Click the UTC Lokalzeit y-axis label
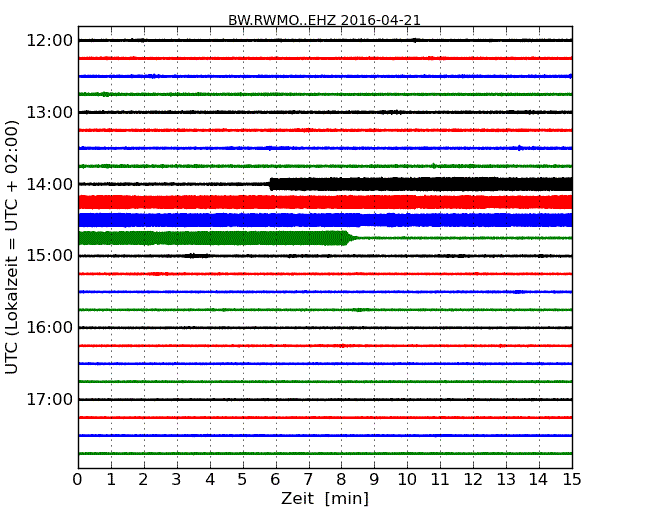 pyautogui.click(x=12, y=247)
